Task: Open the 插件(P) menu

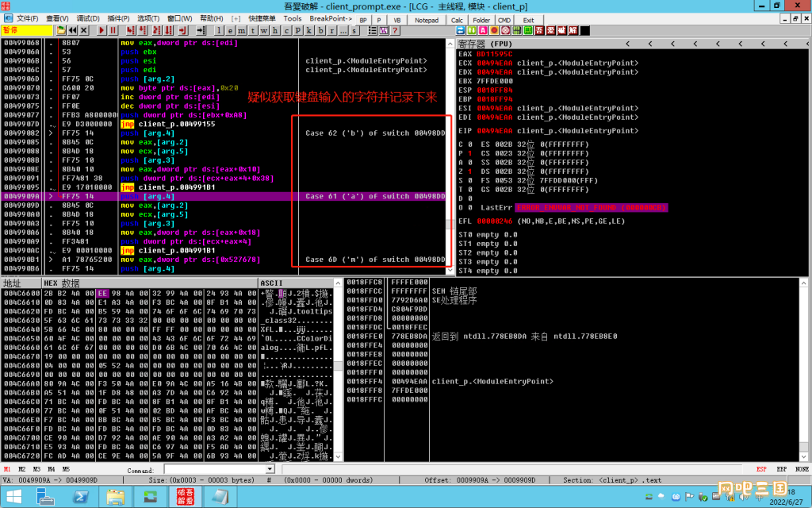Action: coord(119,19)
